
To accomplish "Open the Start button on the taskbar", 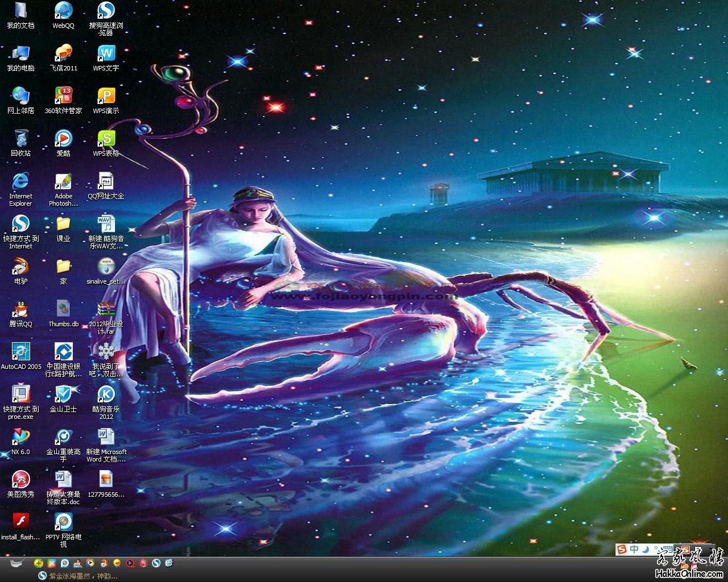I will 18,563.
